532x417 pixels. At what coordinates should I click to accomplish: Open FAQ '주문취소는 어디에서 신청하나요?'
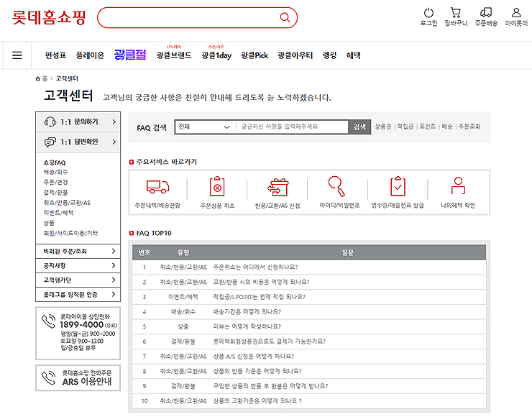[x=255, y=267]
